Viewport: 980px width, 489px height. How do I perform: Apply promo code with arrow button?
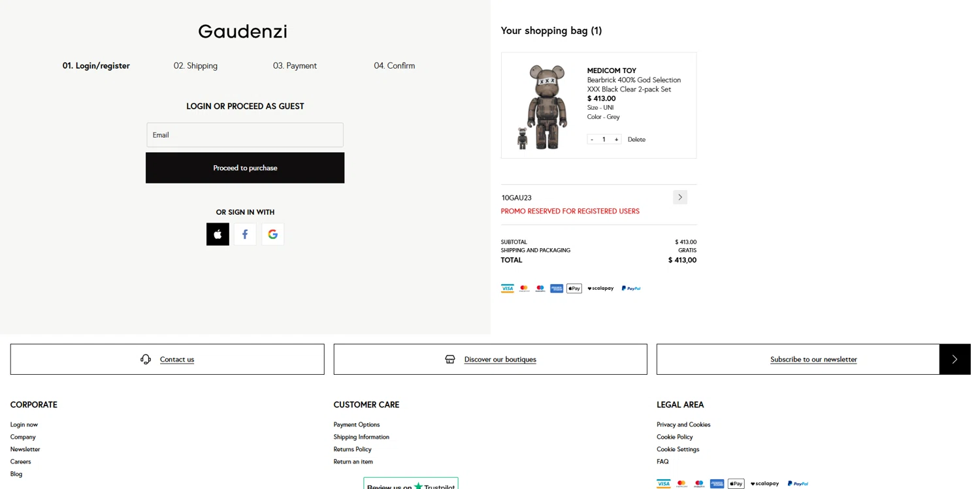point(680,197)
